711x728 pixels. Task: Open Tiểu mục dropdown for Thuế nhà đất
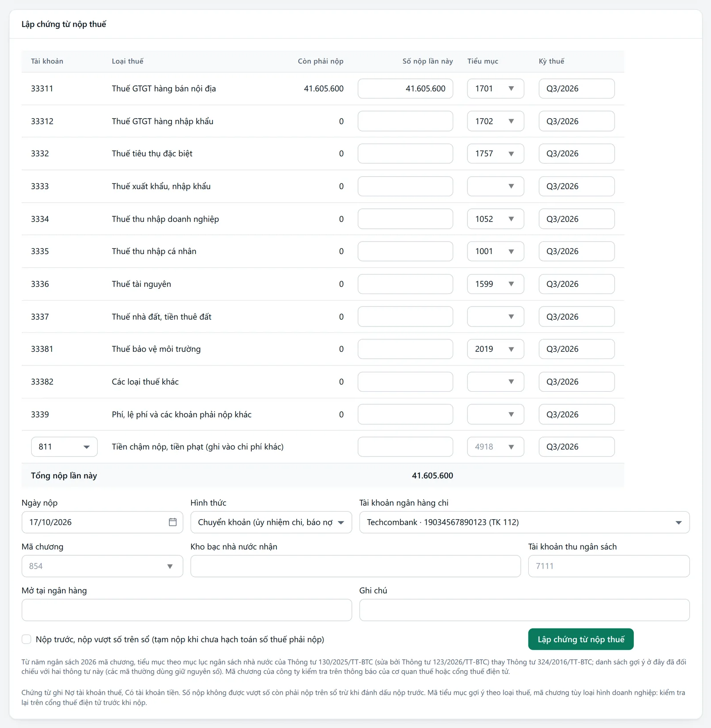(495, 317)
